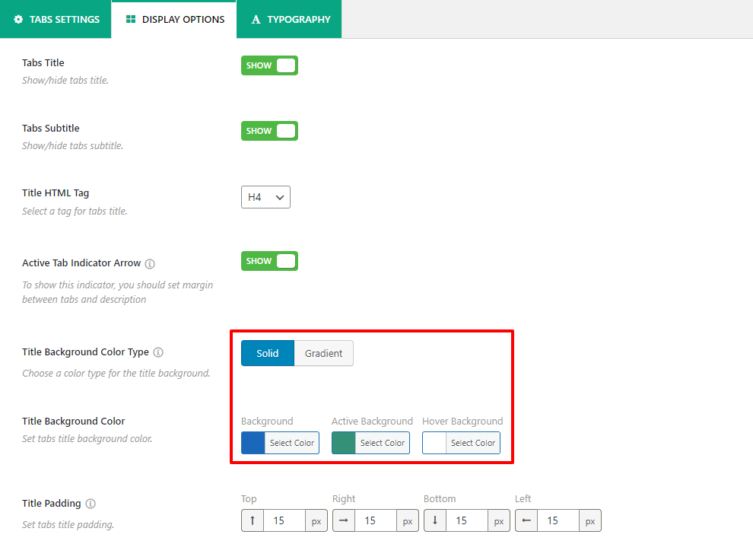The image size is (753, 560).
Task: Click info icon beside Active Tab Indicator Arrow
Action: (x=150, y=264)
